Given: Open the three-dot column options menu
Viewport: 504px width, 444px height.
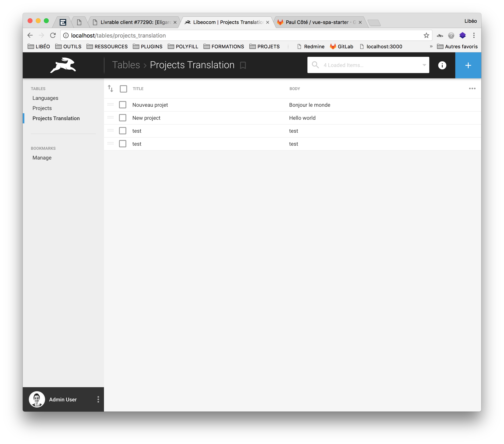Looking at the screenshot, I should [472, 88].
